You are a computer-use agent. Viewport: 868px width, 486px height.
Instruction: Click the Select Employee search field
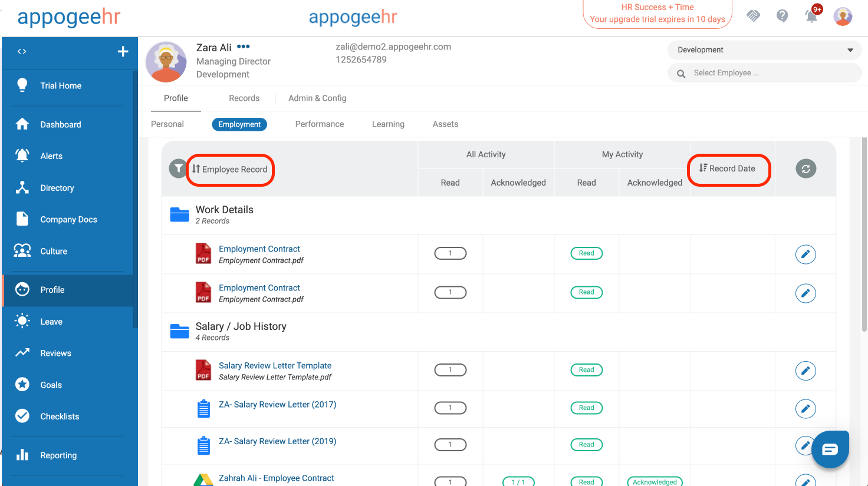(765, 73)
